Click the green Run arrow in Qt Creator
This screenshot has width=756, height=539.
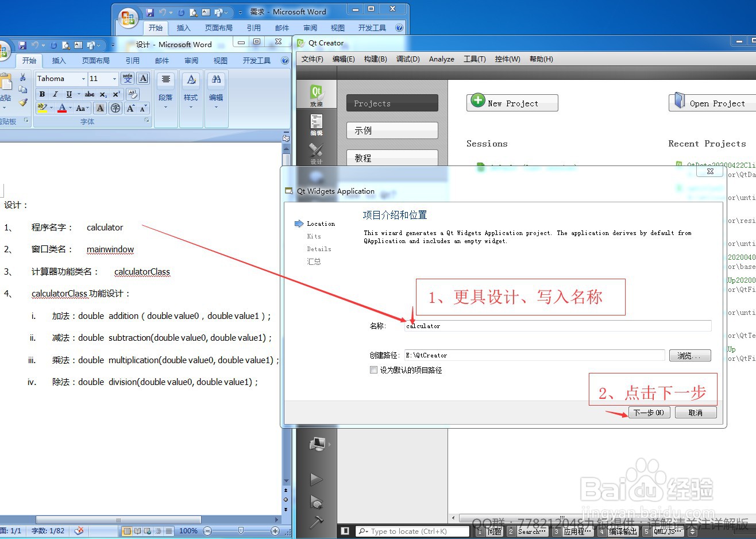pyautogui.click(x=316, y=479)
